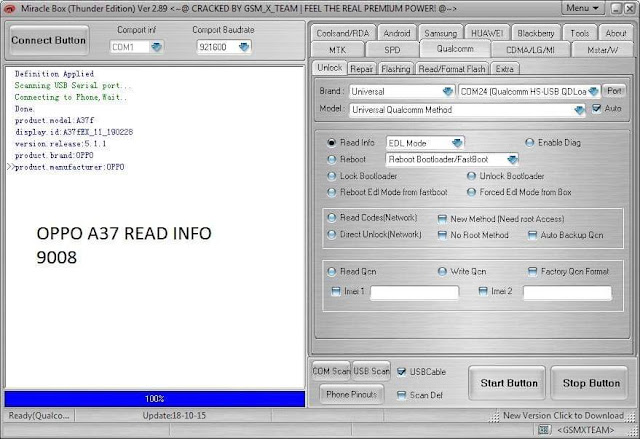Select Forced Edl Mode from Box
Screen dimensions: 640x439
[x=471, y=192]
